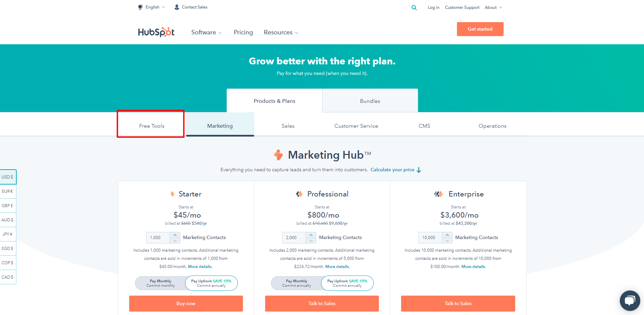Click Enterprise marketing contacts number field
Viewport: 644px width, 315px height.
(x=430, y=238)
